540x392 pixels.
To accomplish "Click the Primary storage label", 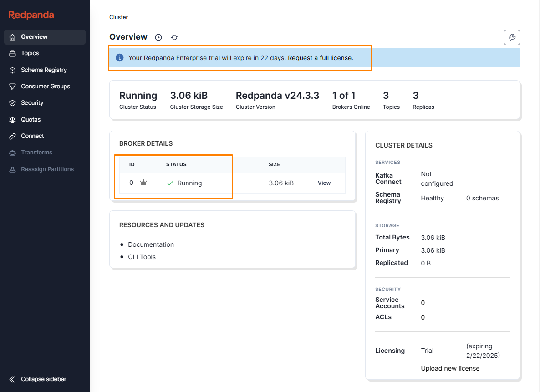I will tap(387, 250).
